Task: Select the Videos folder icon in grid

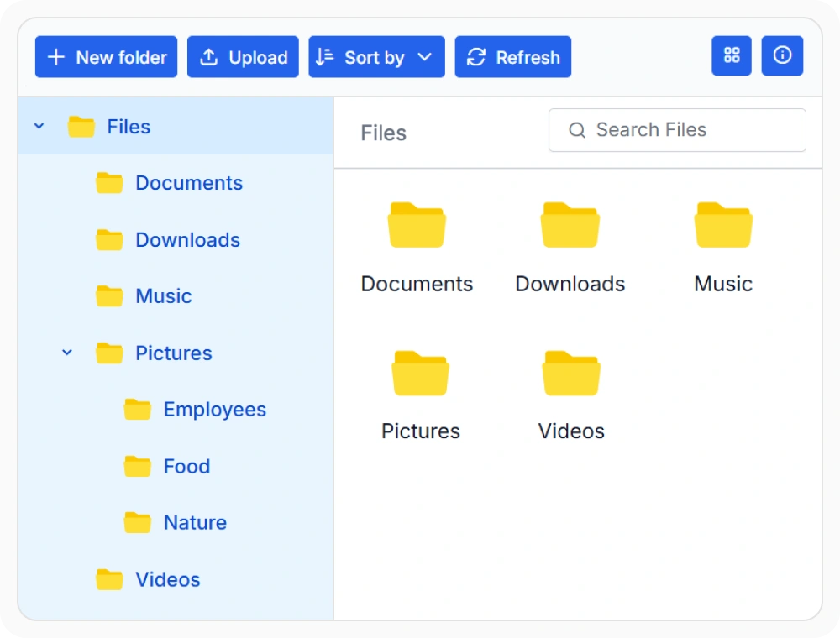Action: [571, 373]
